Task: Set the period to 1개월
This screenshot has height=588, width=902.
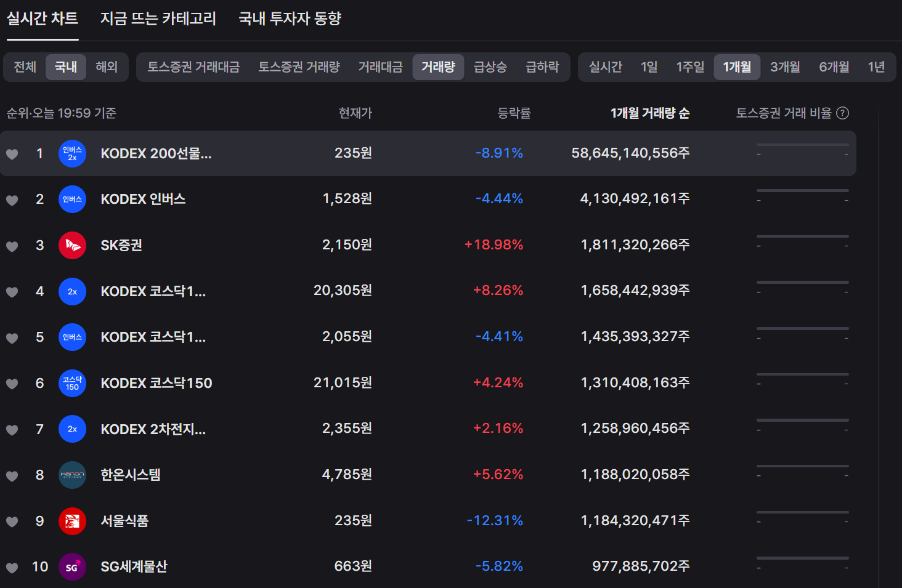Action: (737, 66)
